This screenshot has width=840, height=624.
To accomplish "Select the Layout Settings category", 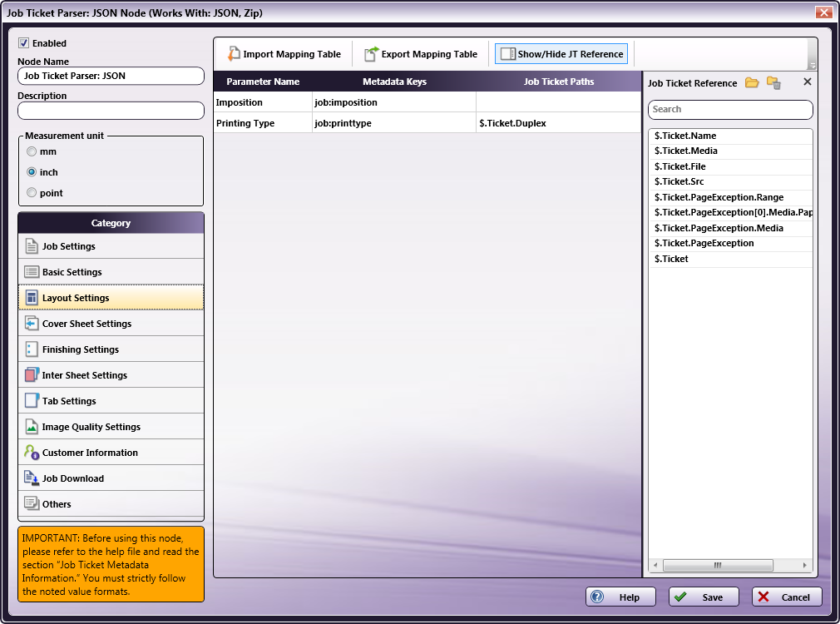I will coord(111,298).
